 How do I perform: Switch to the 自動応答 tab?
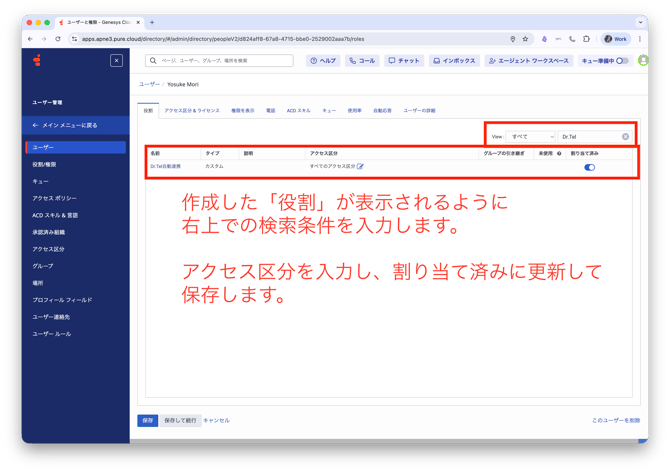point(382,111)
